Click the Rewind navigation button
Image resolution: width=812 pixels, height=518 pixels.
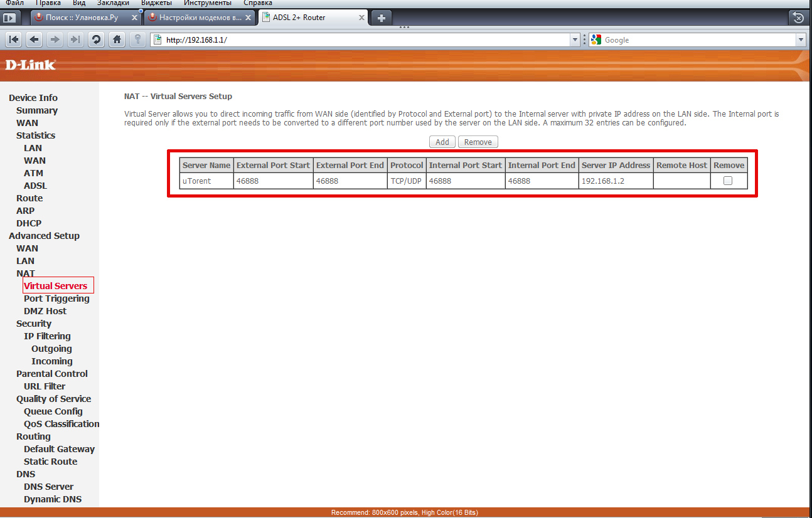click(x=14, y=40)
